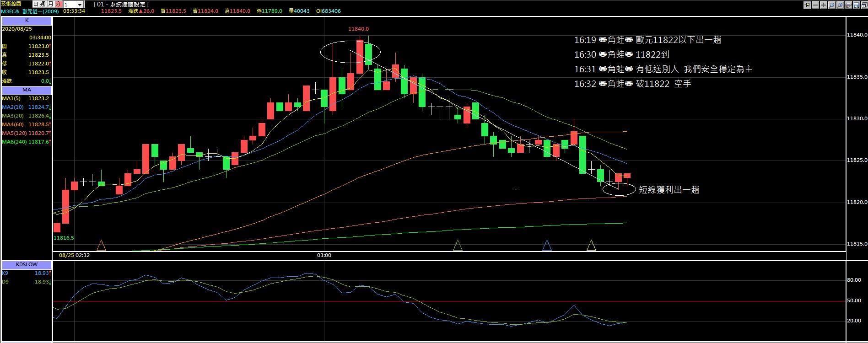This screenshot has width=868, height=343.
Task: Click the D9 indicator value row
Action: point(27,282)
